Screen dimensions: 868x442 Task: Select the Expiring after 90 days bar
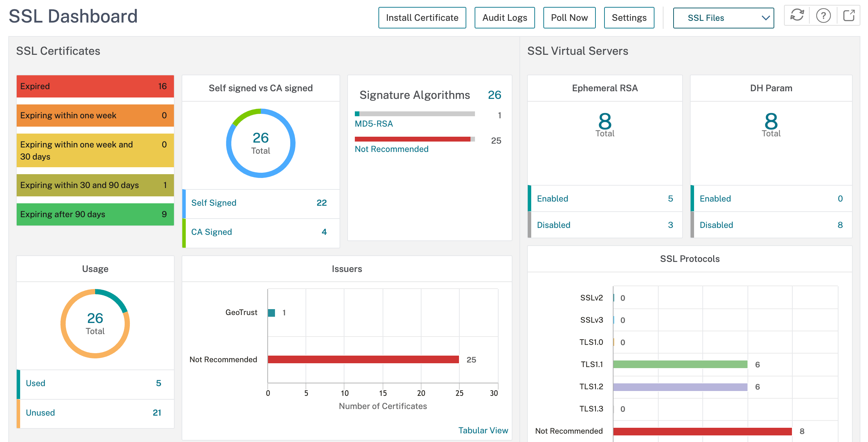[x=95, y=214]
